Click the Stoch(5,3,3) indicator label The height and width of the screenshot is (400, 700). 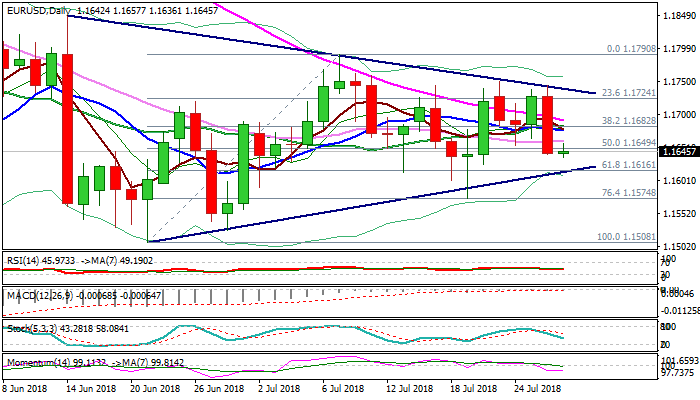click(x=32, y=327)
